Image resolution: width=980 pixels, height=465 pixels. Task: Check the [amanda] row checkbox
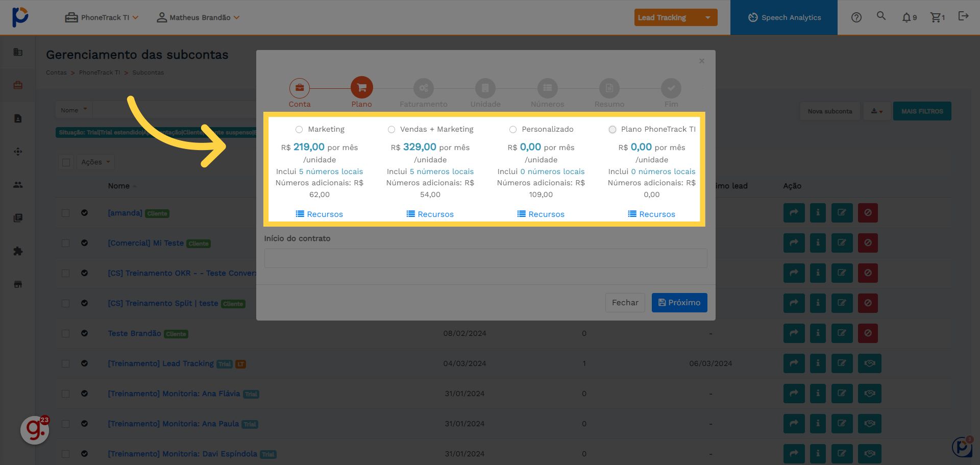coord(66,213)
